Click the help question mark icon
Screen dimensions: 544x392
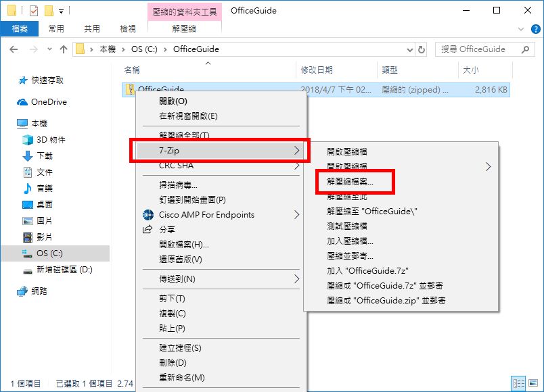coord(535,29)
